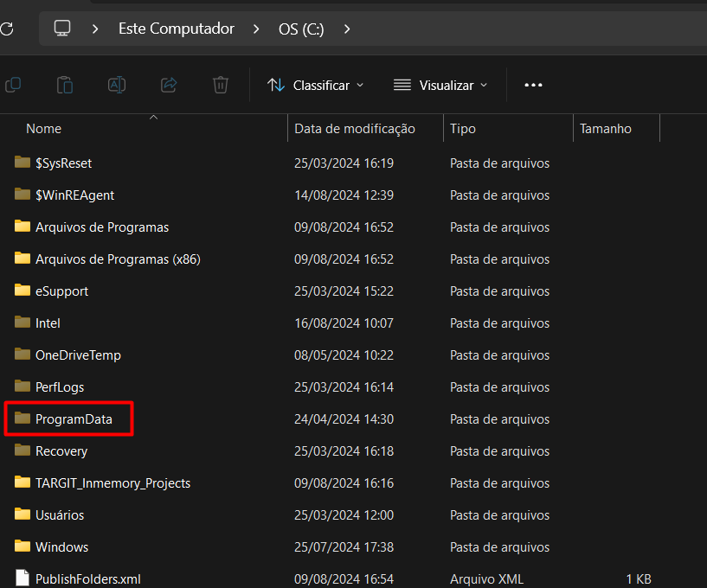
Task: Select the PerfLogs folder name
Action: coord(60,387)
